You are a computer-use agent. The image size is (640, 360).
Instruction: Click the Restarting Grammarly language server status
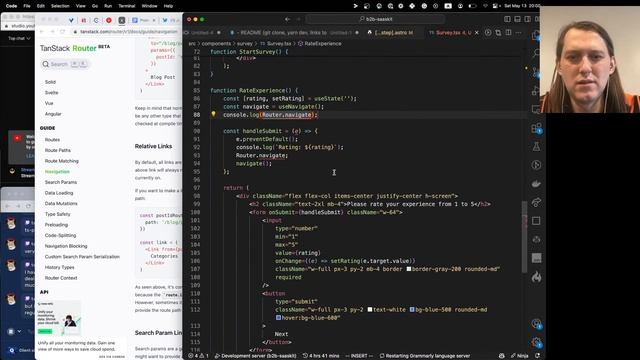point(424,356)
